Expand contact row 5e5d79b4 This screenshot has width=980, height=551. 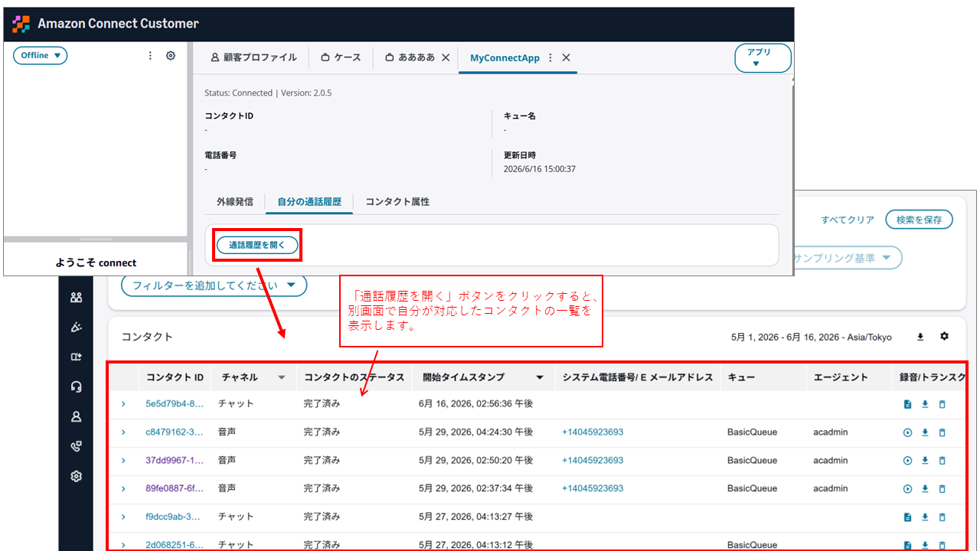(122, 404)
